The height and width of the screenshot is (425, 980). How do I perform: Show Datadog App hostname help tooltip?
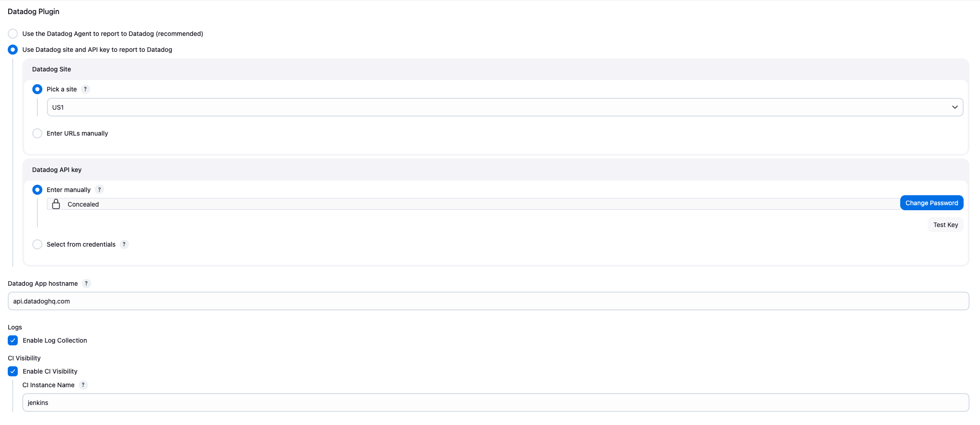[x=86, y=283]
